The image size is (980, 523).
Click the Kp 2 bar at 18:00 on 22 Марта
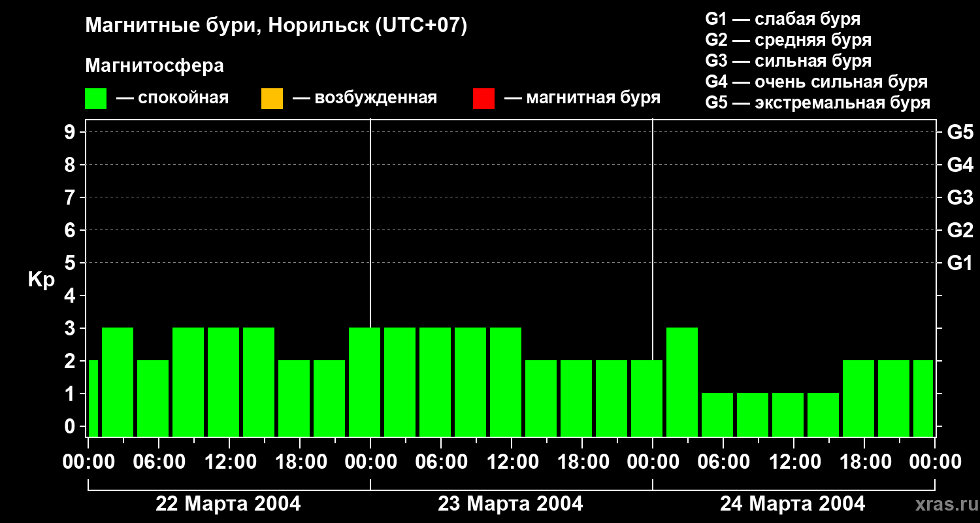tap(294, 398)
